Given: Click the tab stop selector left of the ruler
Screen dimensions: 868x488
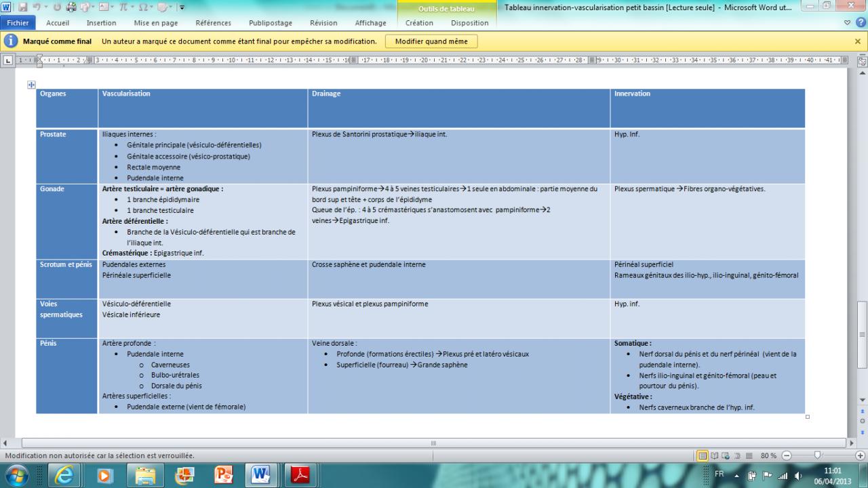Looking at the screenshot, I should coord(8,60).
